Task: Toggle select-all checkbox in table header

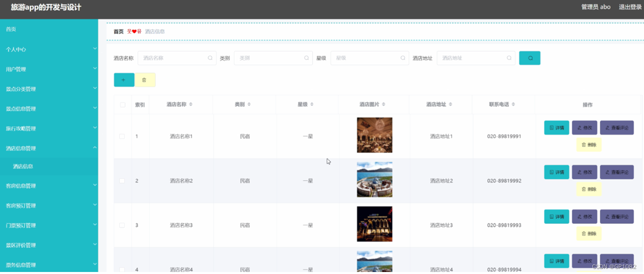Action: pyautogui.click(x=122, y=105)
